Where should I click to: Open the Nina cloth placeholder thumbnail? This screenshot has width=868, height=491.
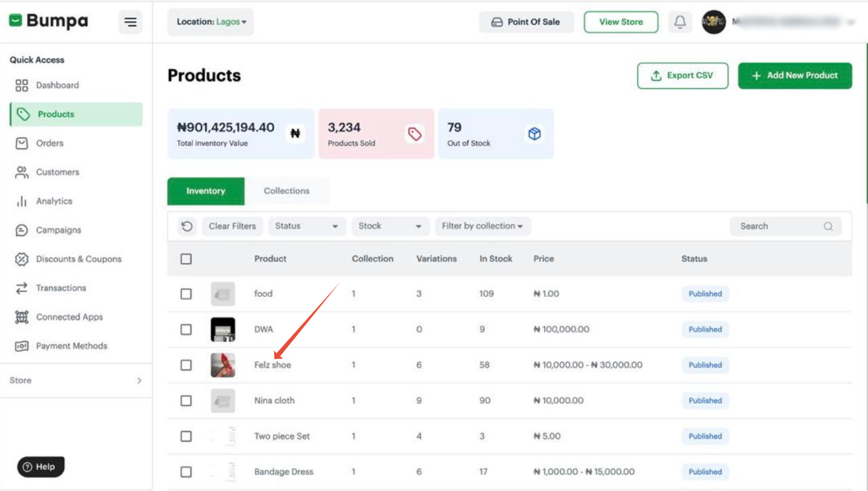tap(223, 401)
